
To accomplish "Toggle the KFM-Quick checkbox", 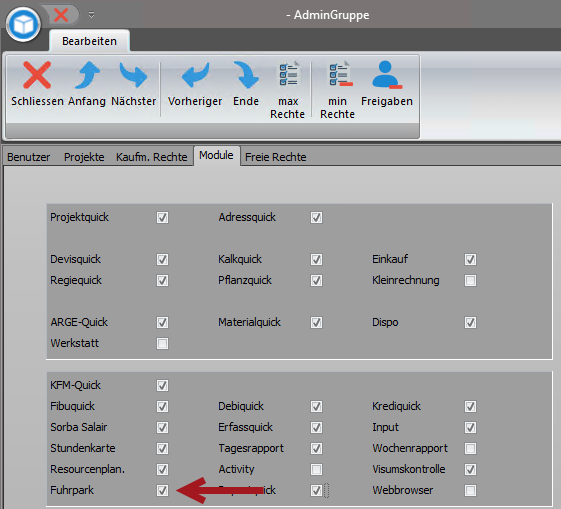I will tap(162, 386).
